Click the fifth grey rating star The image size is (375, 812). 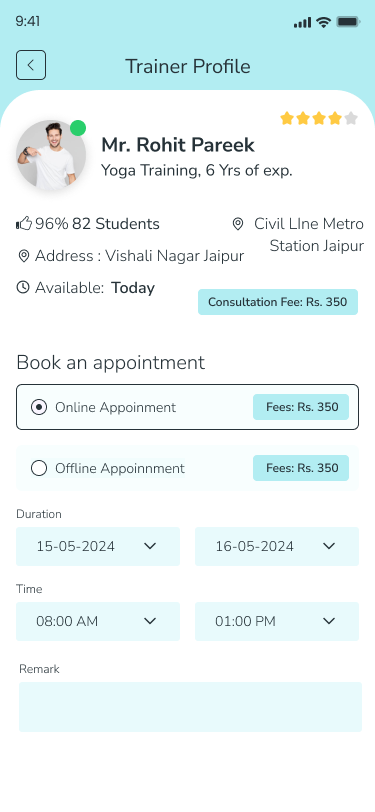(x=351, y=119)
